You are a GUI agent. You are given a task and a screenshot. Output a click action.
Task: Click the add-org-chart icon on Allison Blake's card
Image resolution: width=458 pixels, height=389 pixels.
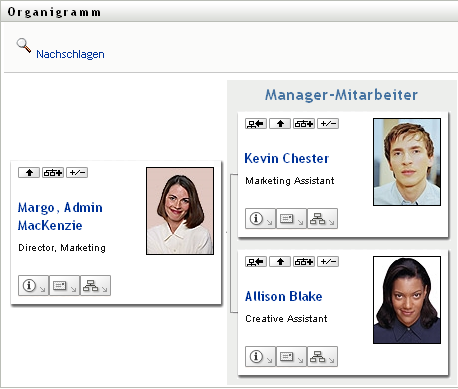pos(304,262)
